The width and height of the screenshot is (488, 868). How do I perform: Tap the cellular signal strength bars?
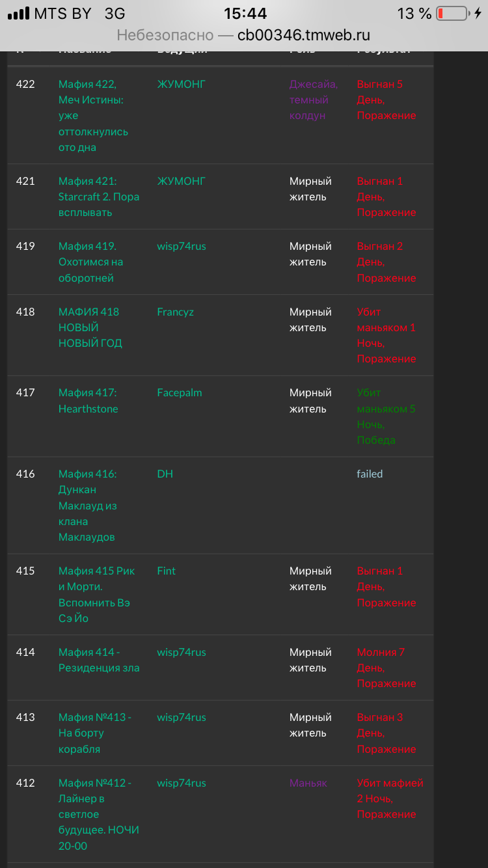click(x=18, y=14)
